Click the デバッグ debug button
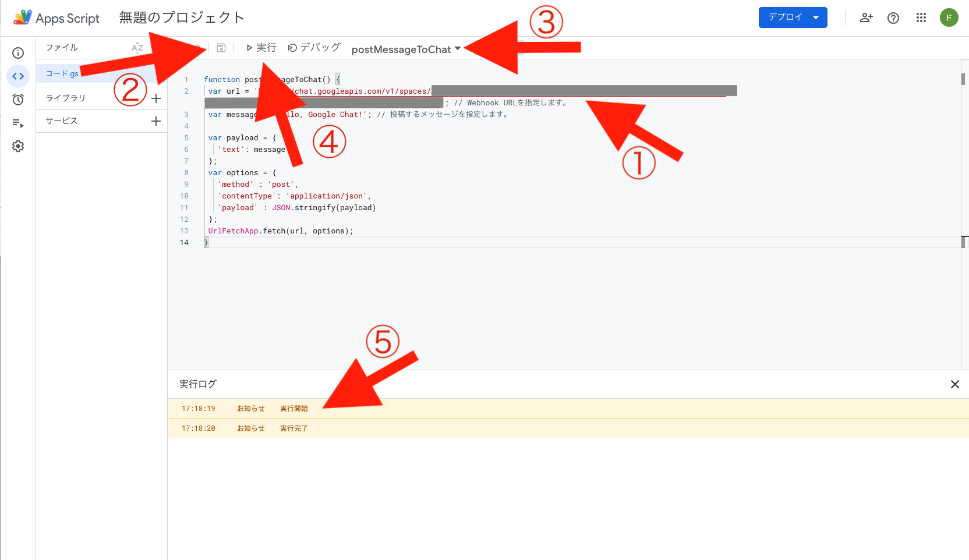 point(314,48)
